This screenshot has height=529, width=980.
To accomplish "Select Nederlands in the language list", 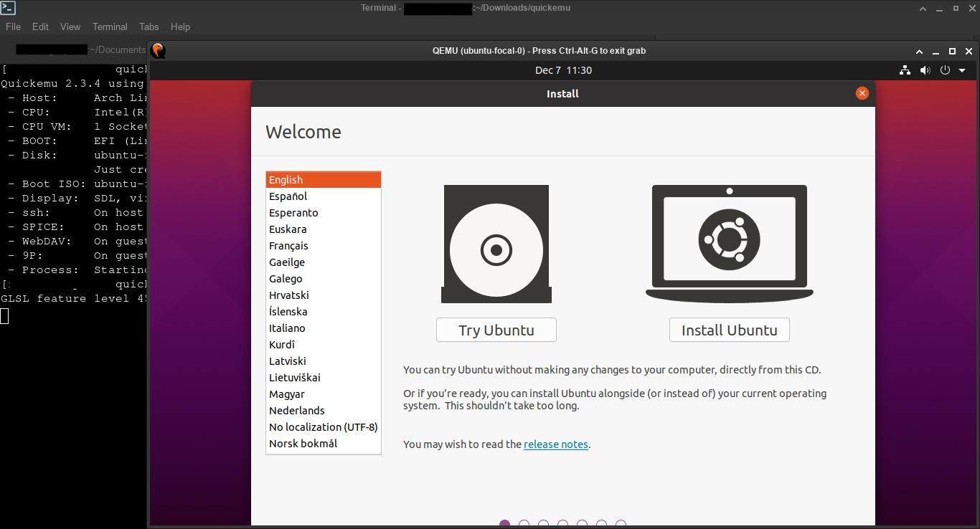I will point(323,411).
